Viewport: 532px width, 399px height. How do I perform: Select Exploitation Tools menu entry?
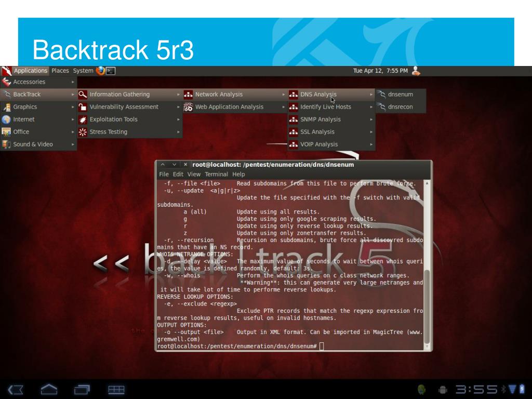129,119
